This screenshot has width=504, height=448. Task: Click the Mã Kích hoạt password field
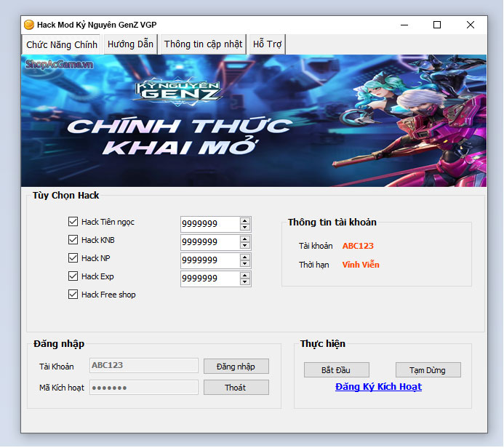(144, 388)
